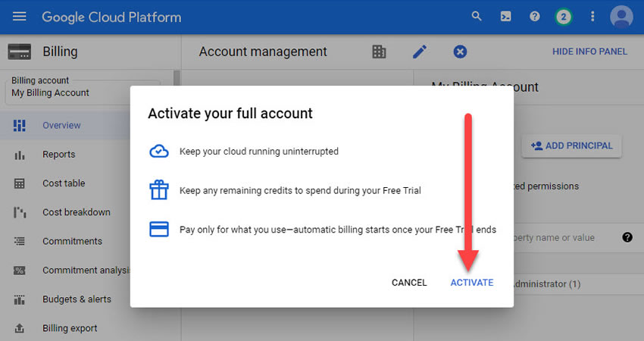Click HIDE INFO PANEL link
Viewport: 644px width, 341px height.
(589, 52)
